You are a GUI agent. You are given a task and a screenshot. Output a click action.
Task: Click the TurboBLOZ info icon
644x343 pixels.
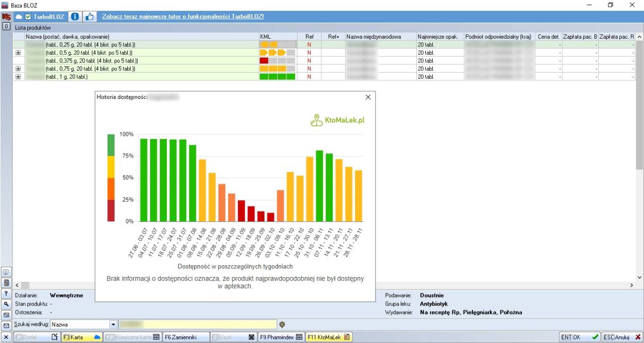75,16
